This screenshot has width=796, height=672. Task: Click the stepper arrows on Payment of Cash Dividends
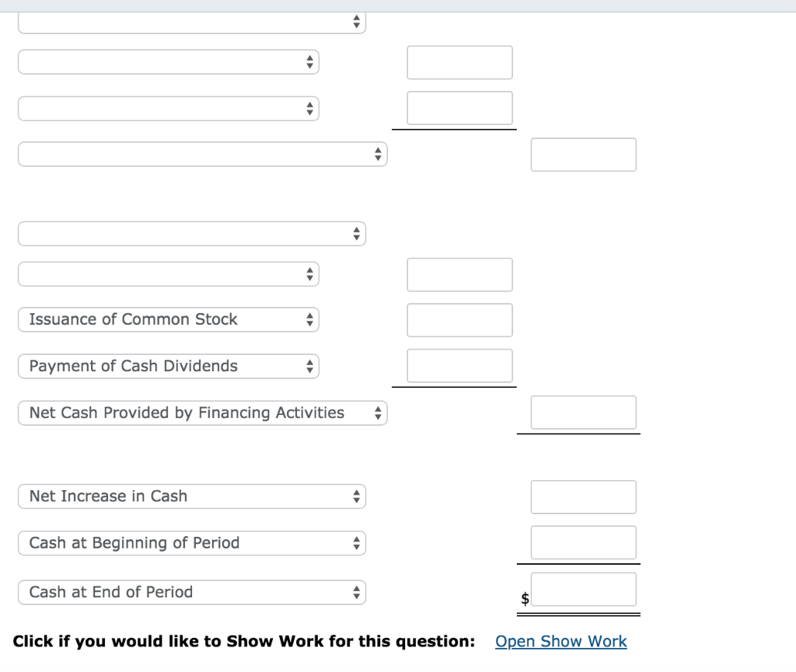click(309, 366)
